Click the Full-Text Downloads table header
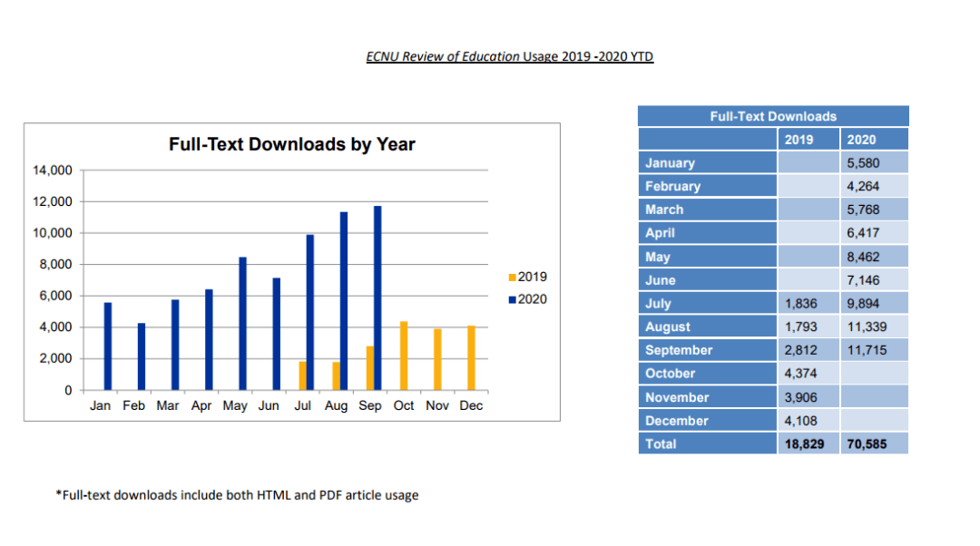 coord(773,116)
